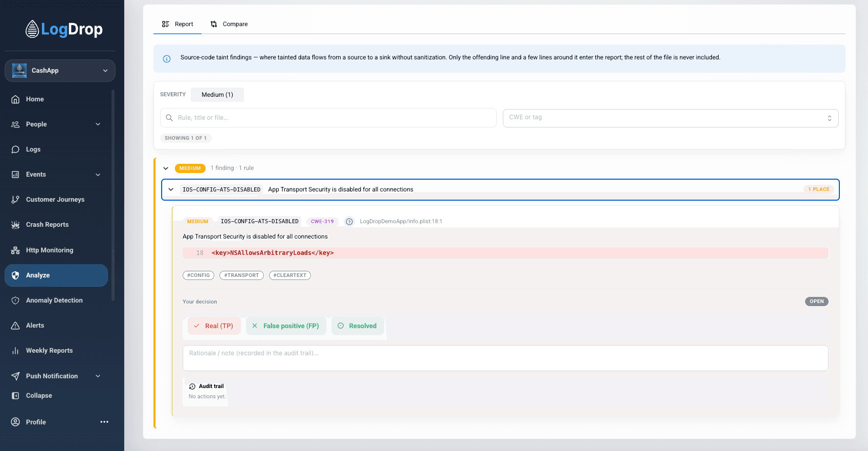Open the Analyze section

pyautogui.click(x=56, y=275)
